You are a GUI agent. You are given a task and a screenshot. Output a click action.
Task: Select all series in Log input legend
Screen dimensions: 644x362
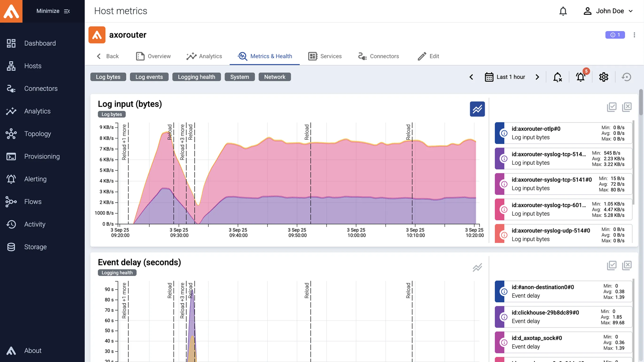tap(612, 107)
